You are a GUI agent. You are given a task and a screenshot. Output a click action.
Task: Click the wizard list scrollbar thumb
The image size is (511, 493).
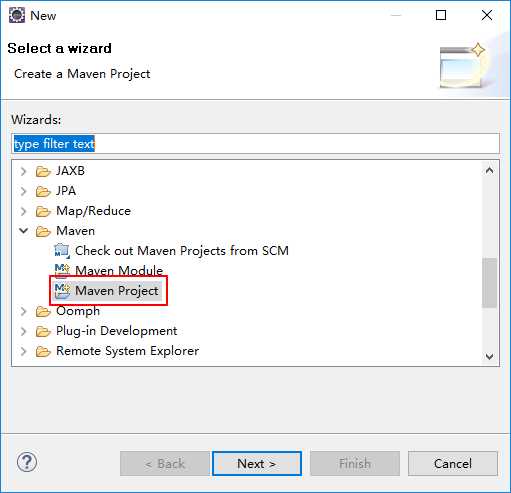[x=489, y=283]
